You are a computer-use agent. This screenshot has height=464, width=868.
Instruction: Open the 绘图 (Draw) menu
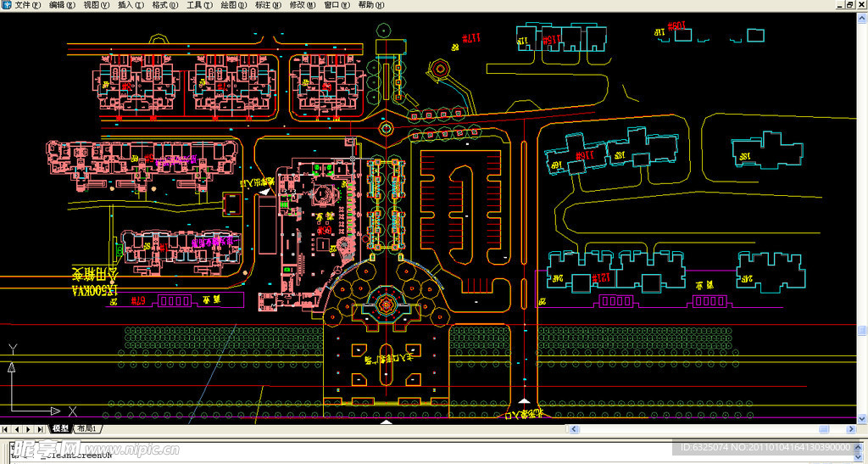232,5
